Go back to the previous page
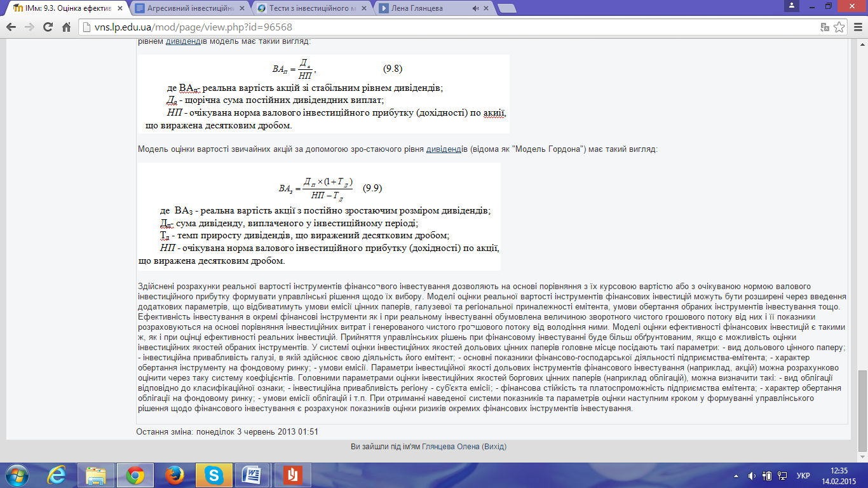The image size is (868, 488). tap(11, 27)
